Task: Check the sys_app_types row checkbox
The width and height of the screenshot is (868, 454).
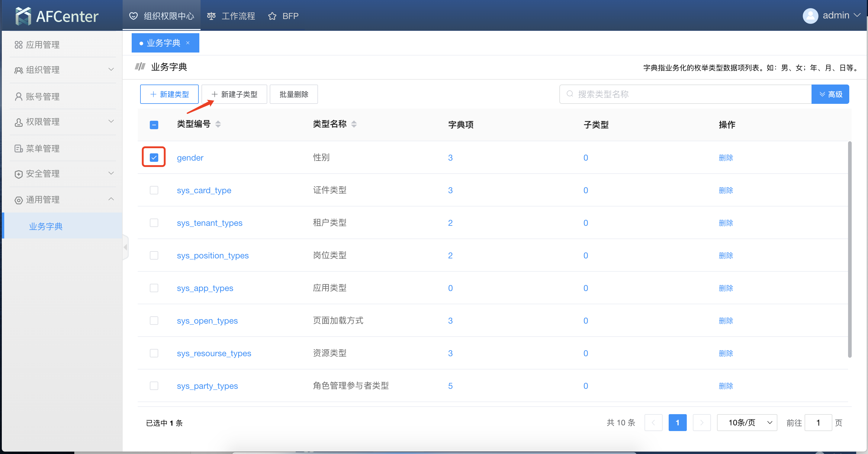Action: (x=154, y=288)
